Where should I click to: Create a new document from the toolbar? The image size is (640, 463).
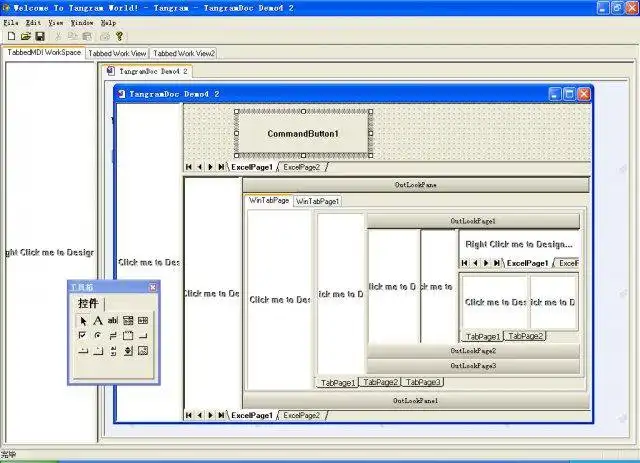11,36
